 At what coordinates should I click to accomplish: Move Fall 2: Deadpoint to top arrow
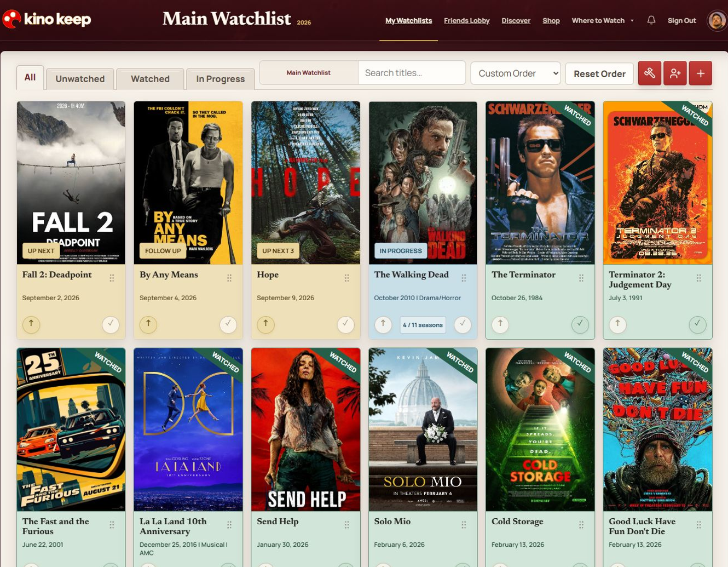click(x=31, y=324)
